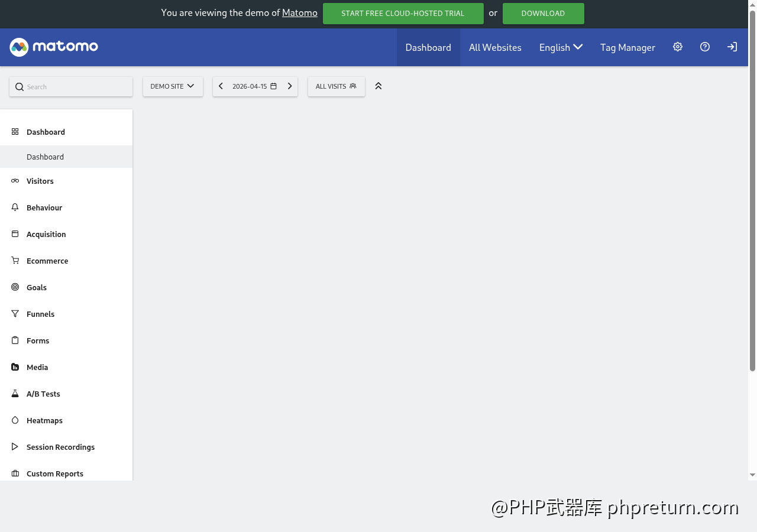
Task: Open Media in the sidebar
Action: (x=66, y=367)
